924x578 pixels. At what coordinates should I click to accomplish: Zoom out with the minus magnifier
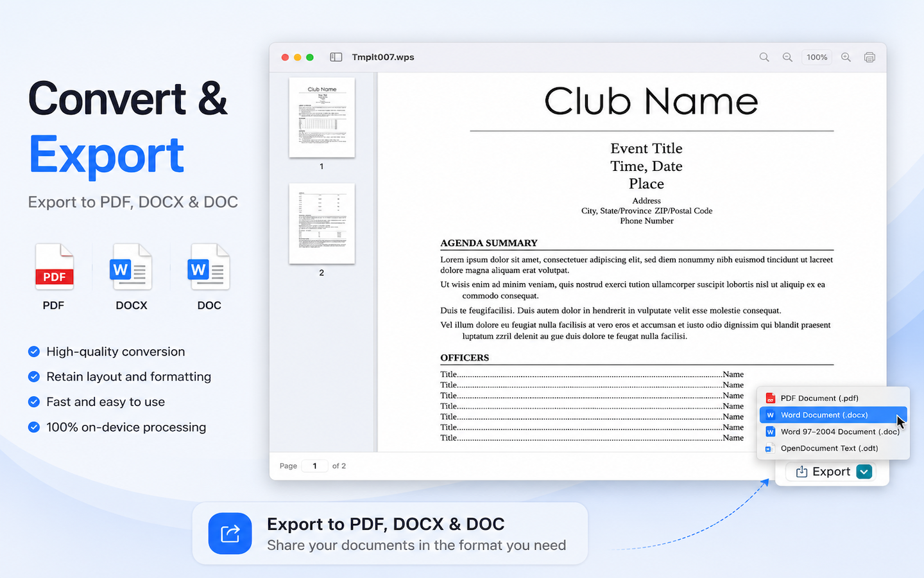click(x=787, y=57)
